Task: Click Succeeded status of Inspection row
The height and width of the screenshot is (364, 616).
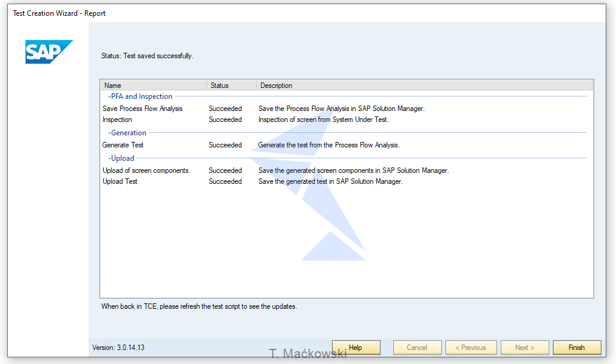Action: coord(225,120)
